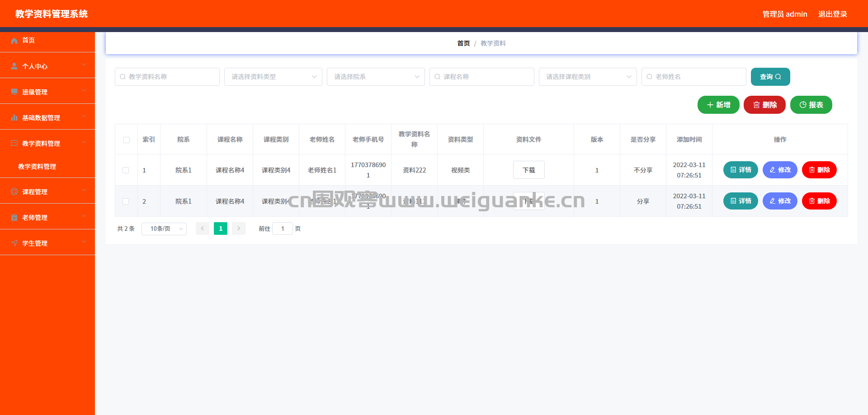Open the 10条/页 page size dropdown
This screenshot has height=415, width=868.
[x=164, y=229]
